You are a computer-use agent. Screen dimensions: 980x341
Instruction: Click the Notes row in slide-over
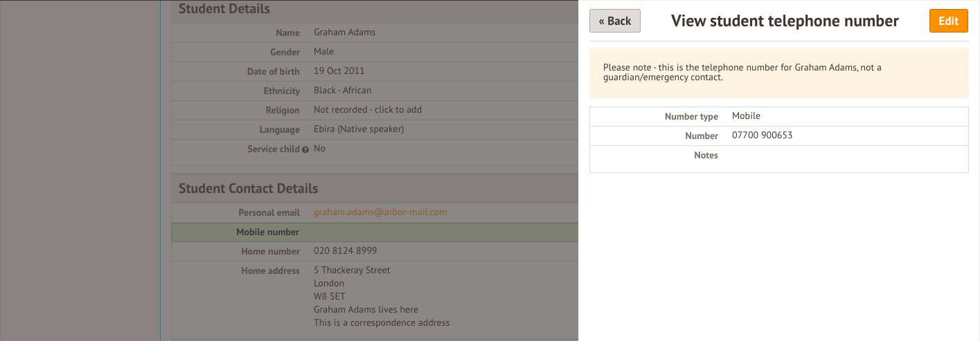(x=778, y=158)
